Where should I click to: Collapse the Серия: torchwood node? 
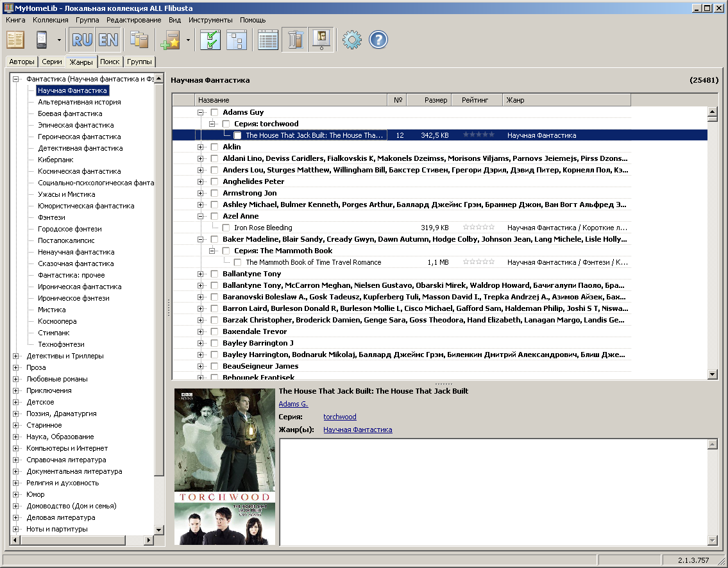[212, 124]
